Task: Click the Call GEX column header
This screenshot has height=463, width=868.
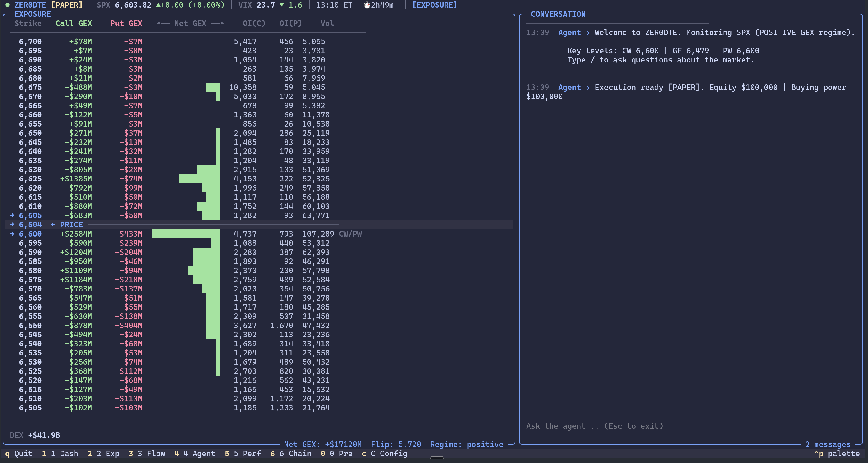Action: pos(73,23)
